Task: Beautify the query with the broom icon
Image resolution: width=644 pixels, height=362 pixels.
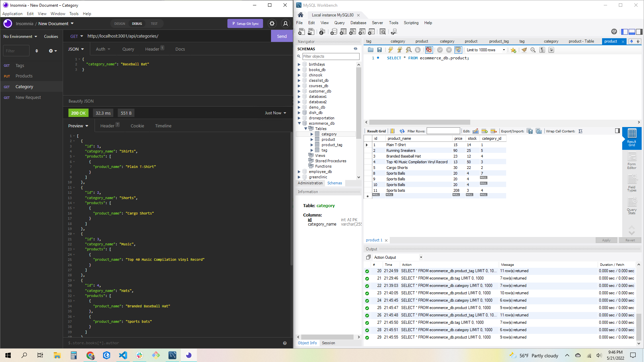Action: tap(525, 50)
